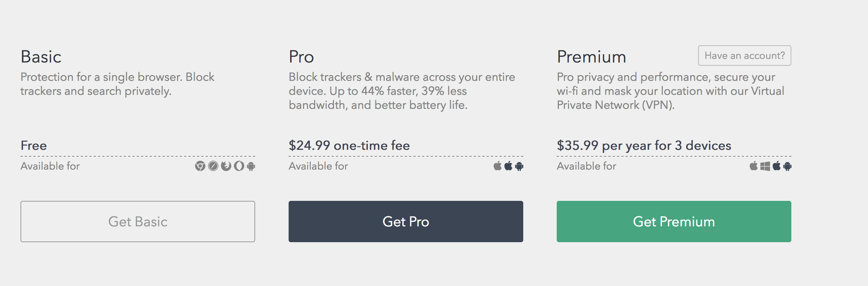This screenshot has height=286, width=868.
Task: Click the Basic plan heading
Action: click(41, 57)
